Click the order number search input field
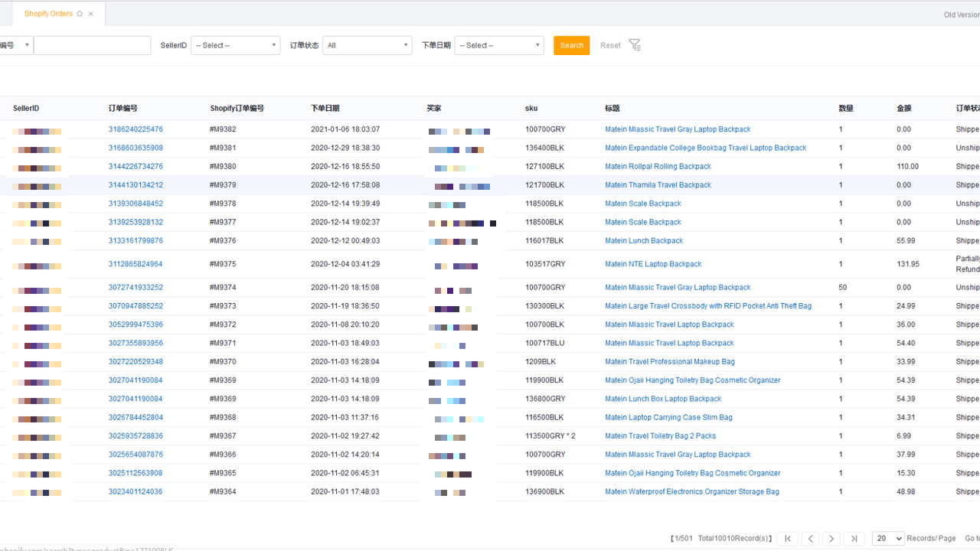 (92, 45)
